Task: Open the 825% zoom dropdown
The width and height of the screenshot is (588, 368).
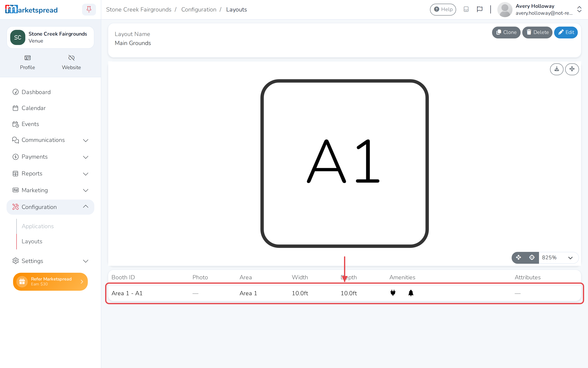Action: click(x=558, y=258)
